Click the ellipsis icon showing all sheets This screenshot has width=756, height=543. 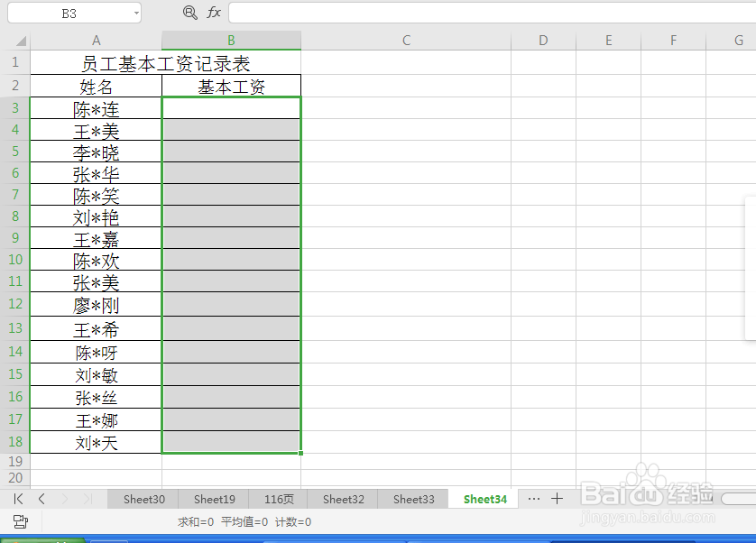coord(534,498)
